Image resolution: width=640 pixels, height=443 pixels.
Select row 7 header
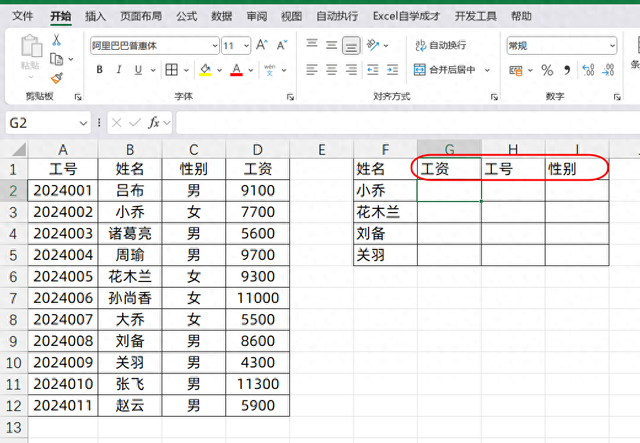(x=13, y=298)
